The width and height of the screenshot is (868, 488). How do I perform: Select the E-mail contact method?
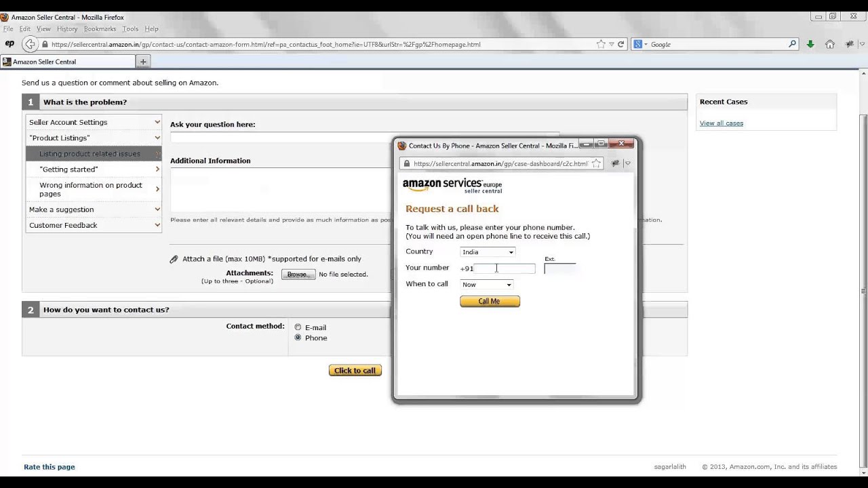pyautogui.click(x=298, y=327)
